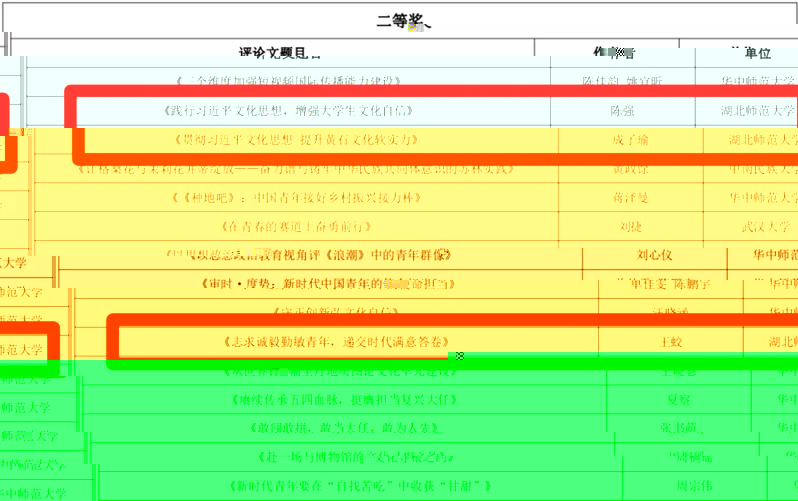Select title 《敢闯敢拼,敢当大任,敢为人先》

(x=346, y=428)
